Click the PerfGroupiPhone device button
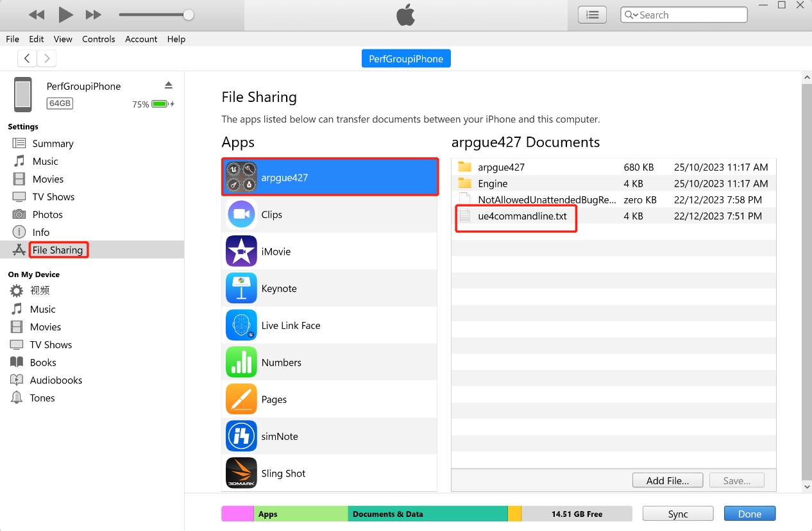The width and height of the screenshot is (812, 531). (406, 58)
